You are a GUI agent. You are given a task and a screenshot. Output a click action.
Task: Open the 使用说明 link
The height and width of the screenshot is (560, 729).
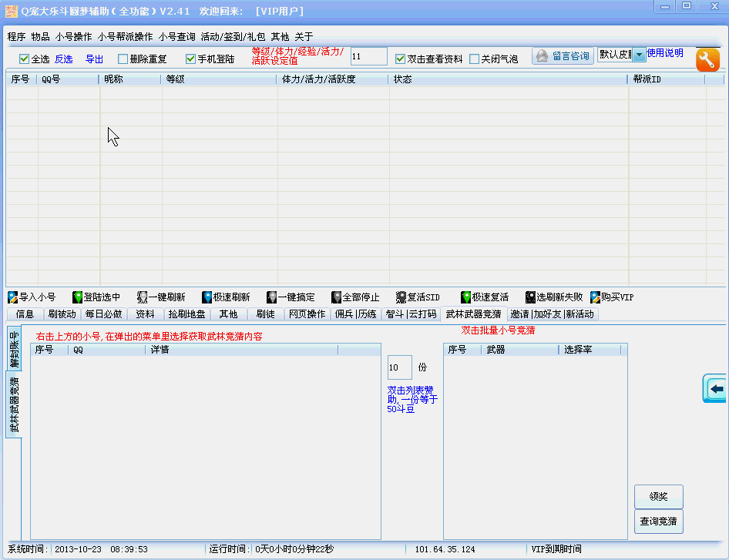[x=665, y=53]
